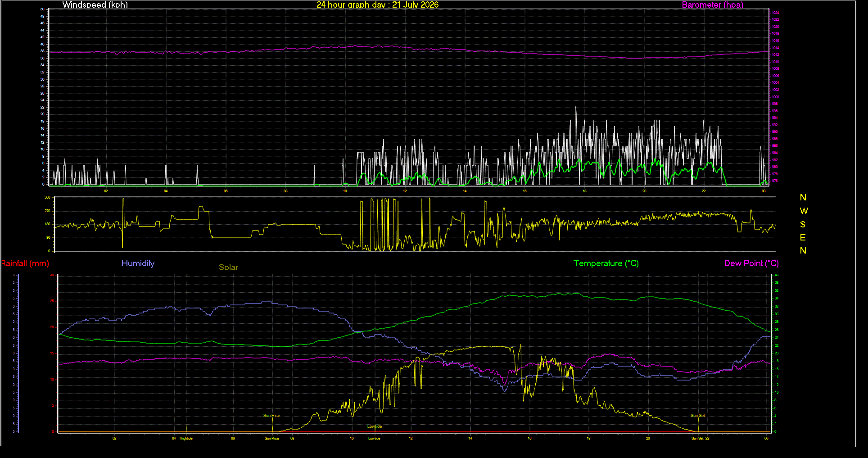The width and height of the screenshot is (868, 458).
Task: Select the 'Humidity' legend label
Action: (138, 263)
